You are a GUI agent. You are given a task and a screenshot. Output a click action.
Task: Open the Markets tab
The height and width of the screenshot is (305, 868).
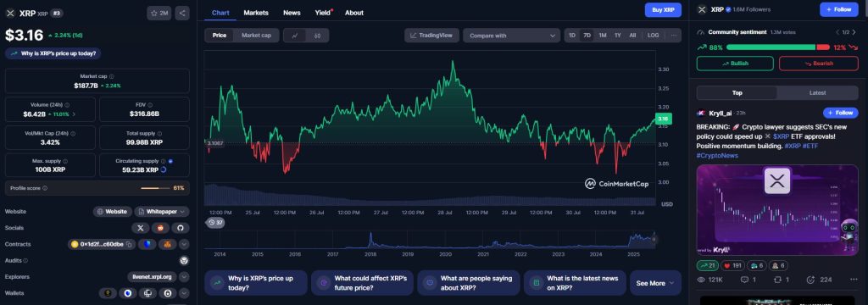(256, 12)
